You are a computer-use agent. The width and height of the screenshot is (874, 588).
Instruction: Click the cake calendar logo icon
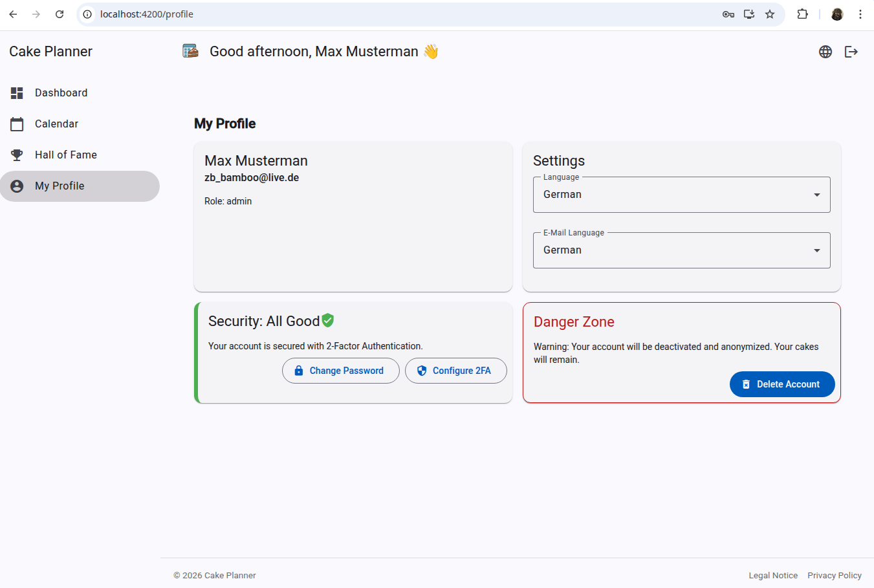point(190,51)
